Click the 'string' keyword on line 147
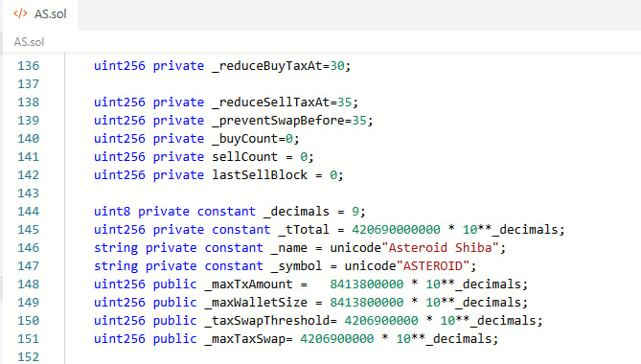This screenshot has height=364, width=641. point(116,266)
